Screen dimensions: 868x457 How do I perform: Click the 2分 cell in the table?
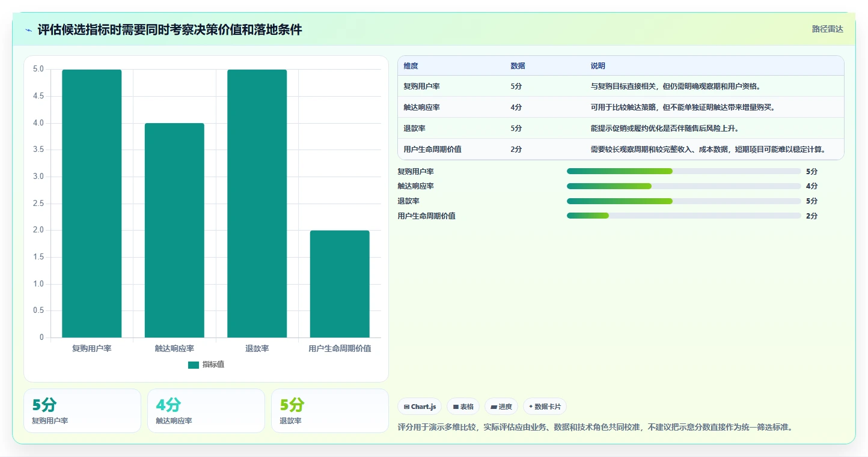pos(516,150)
